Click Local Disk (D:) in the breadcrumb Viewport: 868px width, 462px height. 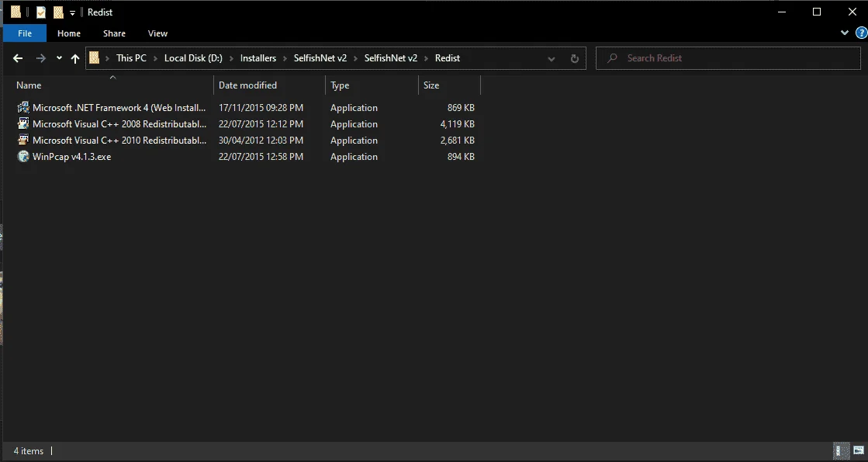pos(193,58)
